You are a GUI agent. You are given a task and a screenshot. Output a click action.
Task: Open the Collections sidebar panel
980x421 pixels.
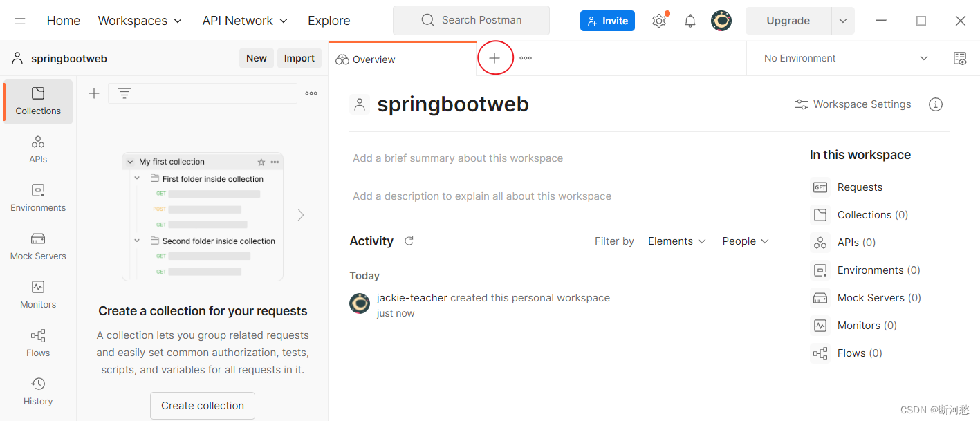38,102
